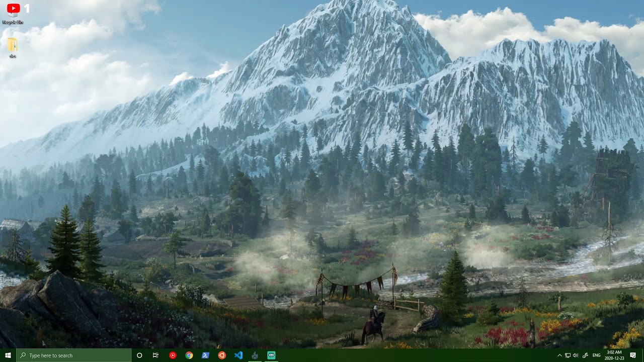
Task: Click the pen/link tray icon beside volume
Action: coord(585,355)
